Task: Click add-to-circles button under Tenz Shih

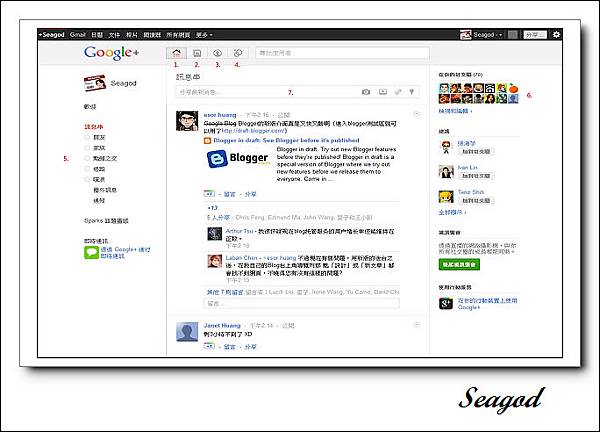Action: point(476,201)
